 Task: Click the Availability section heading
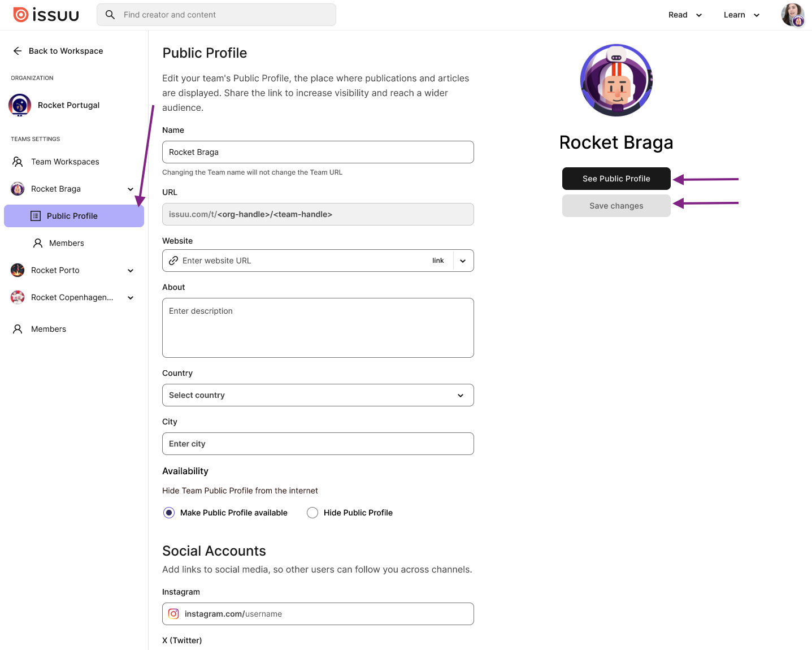click(185, 471)
